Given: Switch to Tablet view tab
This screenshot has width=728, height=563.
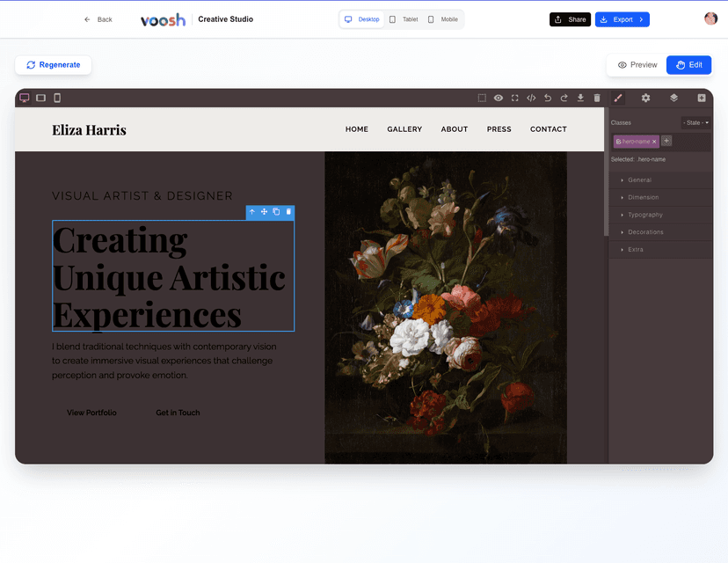Looking at the screenshot, I should pyautogui.click(x=404, y=19).
